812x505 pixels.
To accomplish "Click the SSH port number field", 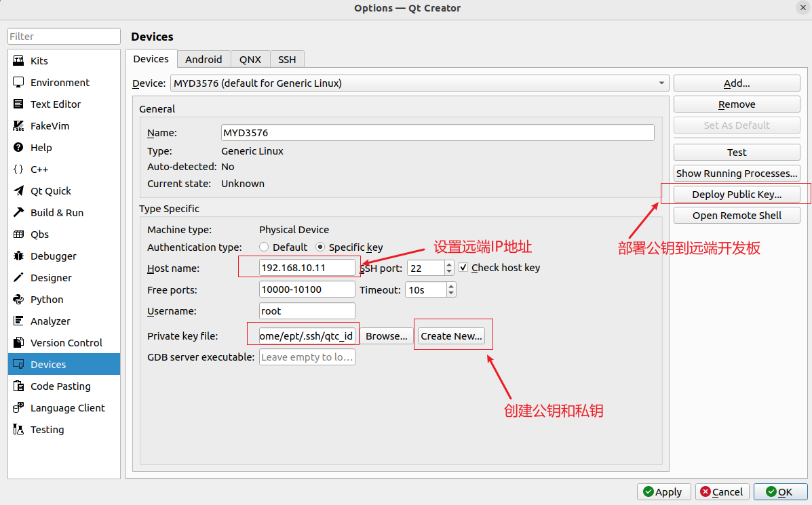I will (x=426, y=268).
